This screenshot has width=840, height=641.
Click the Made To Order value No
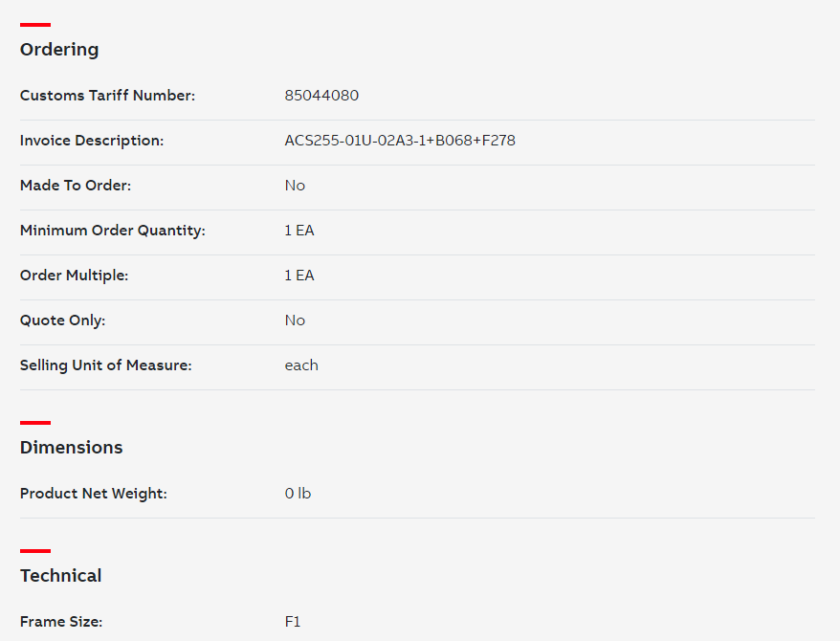pos(295,186)
